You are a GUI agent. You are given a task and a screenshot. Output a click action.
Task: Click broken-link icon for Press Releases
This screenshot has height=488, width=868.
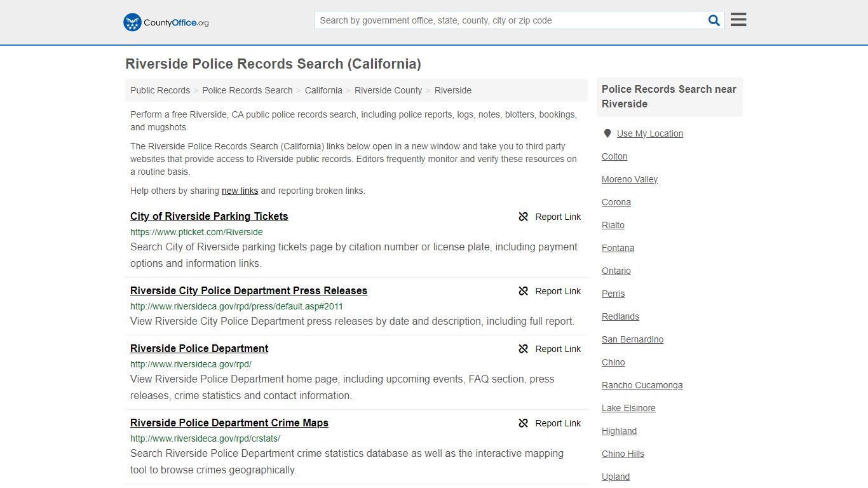pos(524,291)
